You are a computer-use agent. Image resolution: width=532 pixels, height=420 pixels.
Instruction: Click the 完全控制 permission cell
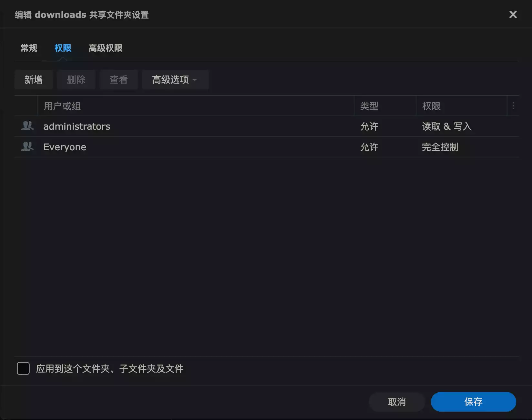pos(440,147)
